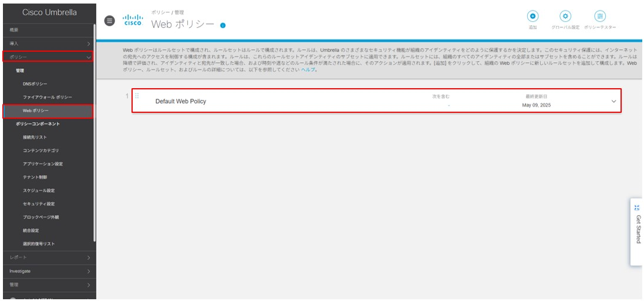Screen dimensions: 644x301
Task: Expand the Default Web Policy row chevron
Action: pyautogui.click(x=613, y=101)
